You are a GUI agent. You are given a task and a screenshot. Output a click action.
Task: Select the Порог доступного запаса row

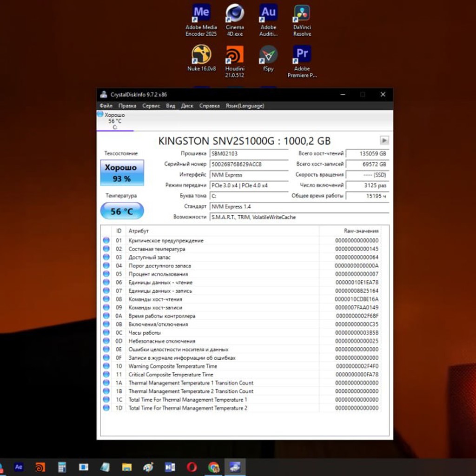pos(240,265)
